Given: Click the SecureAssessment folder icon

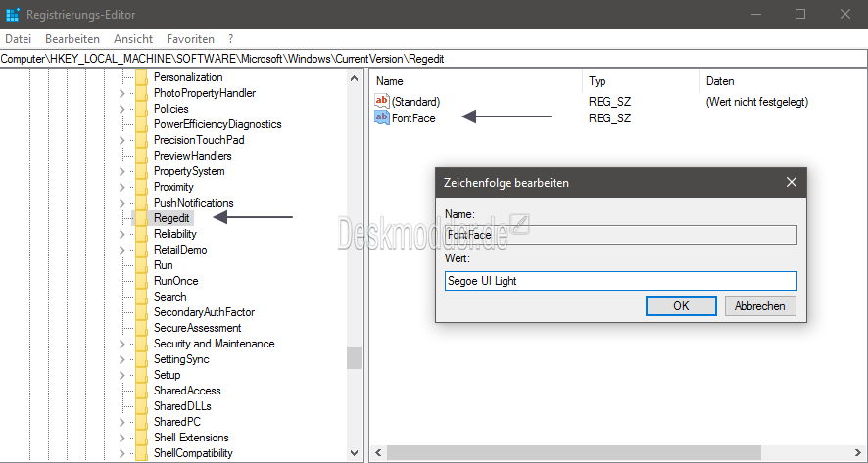Looking at the screenshot, I should click(142, 328).
